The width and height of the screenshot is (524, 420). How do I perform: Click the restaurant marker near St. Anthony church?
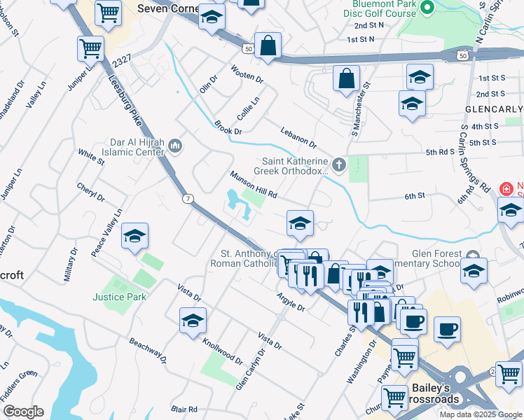click(310, 276)
